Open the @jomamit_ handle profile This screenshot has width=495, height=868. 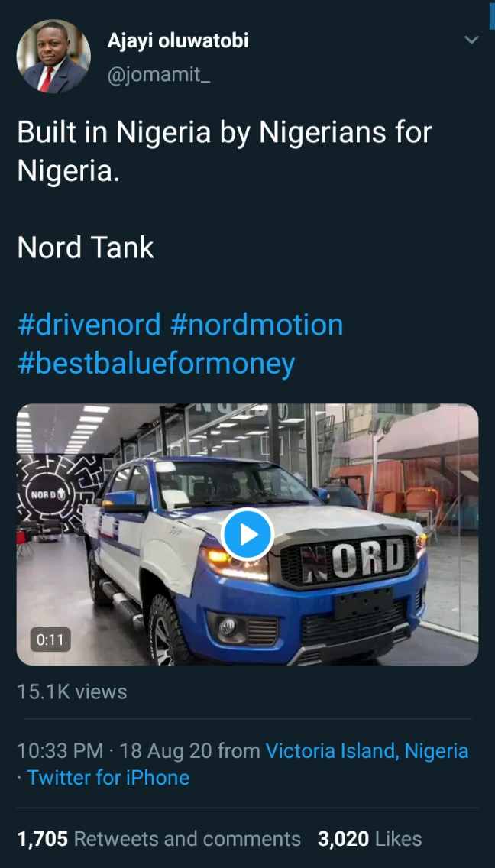(158, 73)
